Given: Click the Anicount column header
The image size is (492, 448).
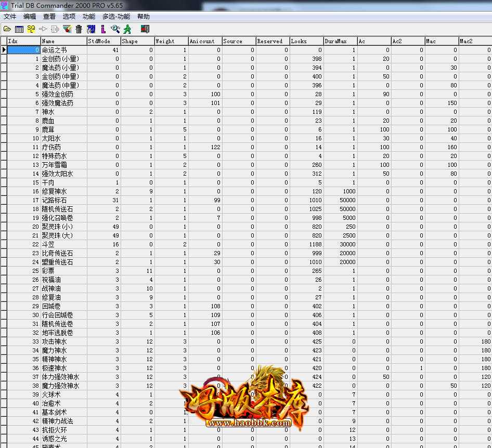Looking at the screenshot, I should pos(205,41).
